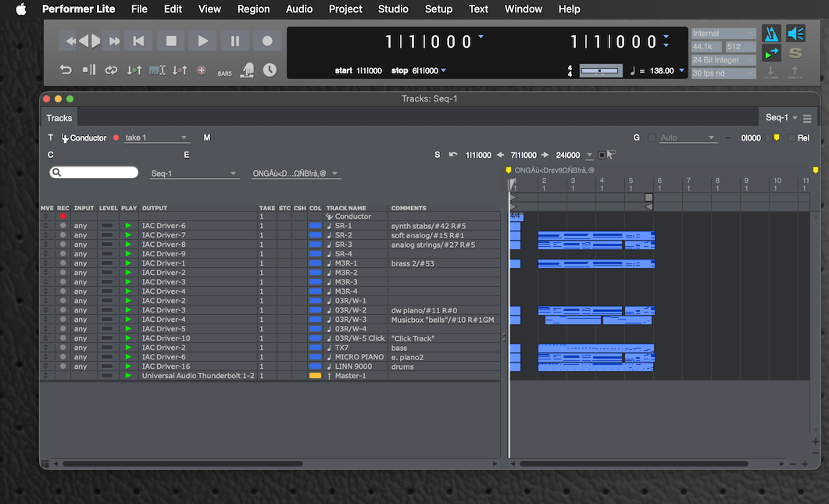The image size is (829, 504).
Task: Open the Seq-1 sequence dropdown below search
Action: (x=194, y=173)
